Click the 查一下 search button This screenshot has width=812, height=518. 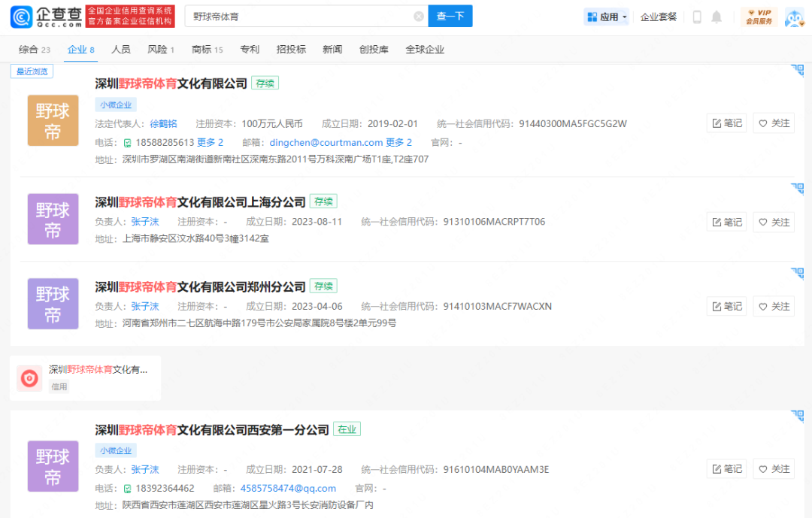(450, 17)
